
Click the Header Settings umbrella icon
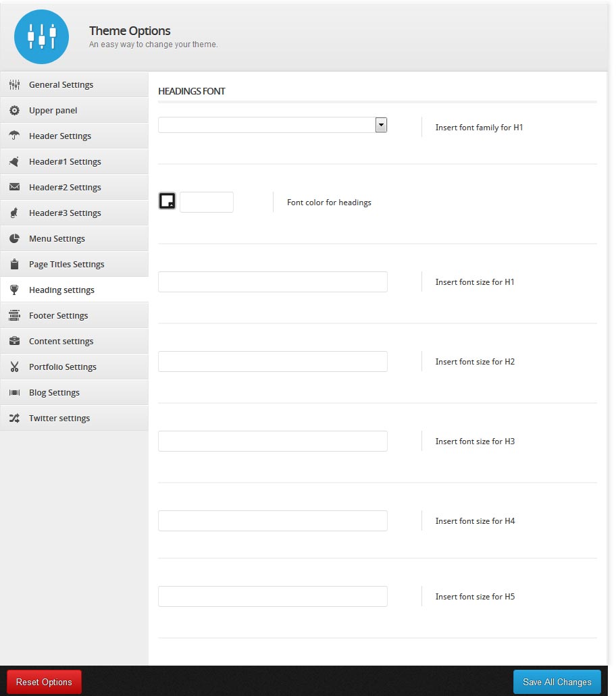[x=14, y=136]
